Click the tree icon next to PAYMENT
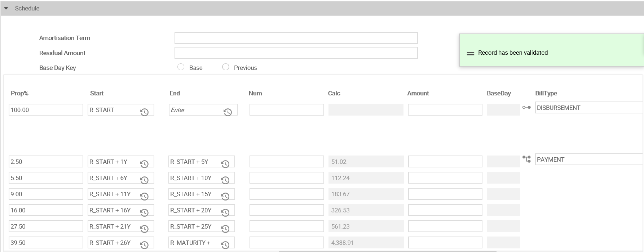 (x=526, y=159)
